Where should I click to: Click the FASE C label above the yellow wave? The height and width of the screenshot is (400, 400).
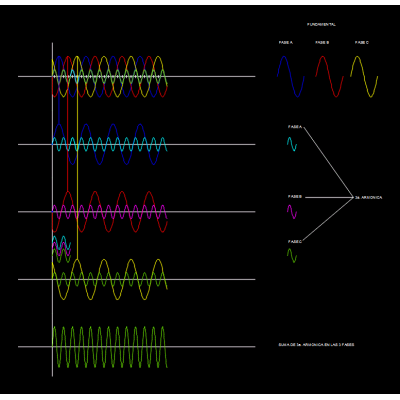tap(362, 43)
